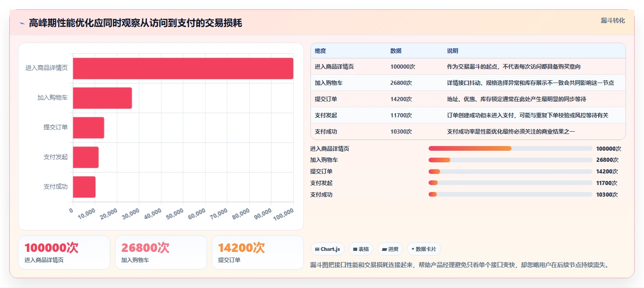Click the 提交订单 bar in the chart
The image size is (644, 288).
88,128
